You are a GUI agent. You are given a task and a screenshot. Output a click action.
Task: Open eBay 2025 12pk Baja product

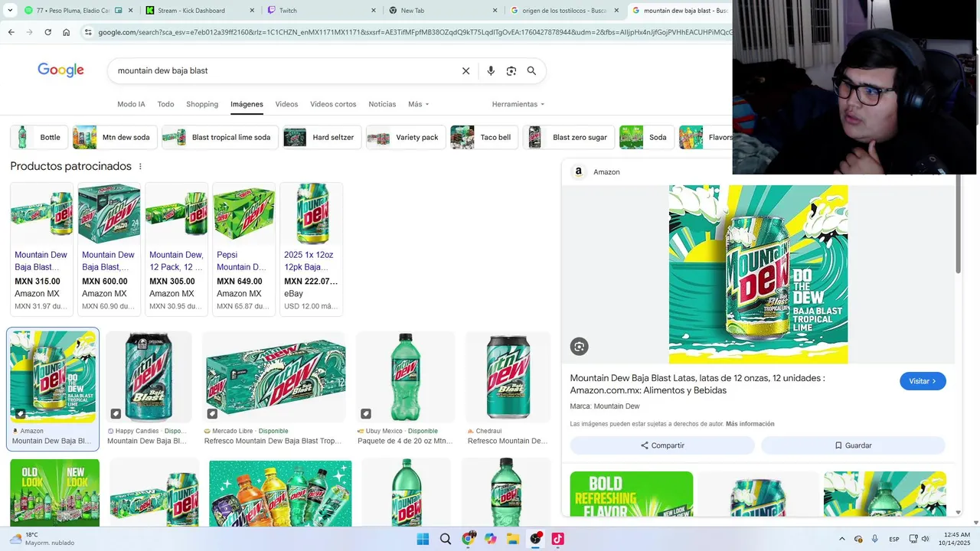pyautogui.click(x=311, y=249)
